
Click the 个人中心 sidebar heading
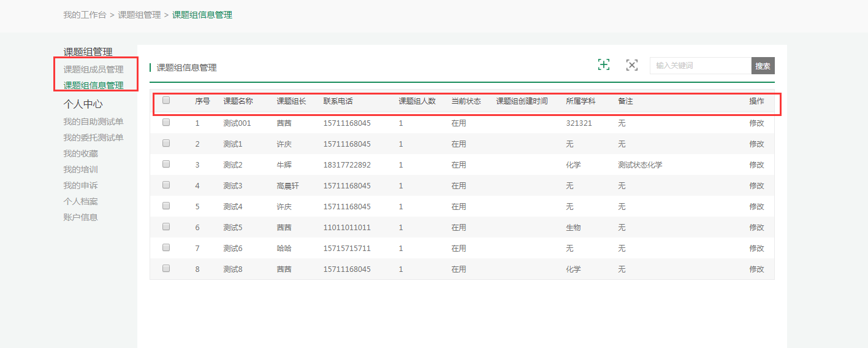(x=83, y=104)
